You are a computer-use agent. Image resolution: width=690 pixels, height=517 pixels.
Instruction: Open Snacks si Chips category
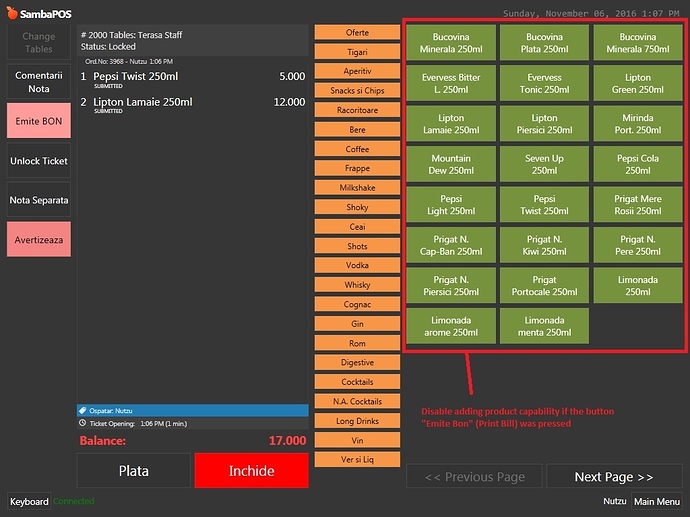click(x=357, y=91)
